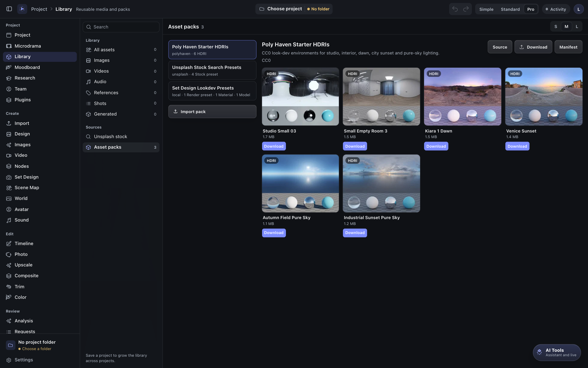588x368 pixels.
Task: Open the Choose project selector
Action: [294, 9]
